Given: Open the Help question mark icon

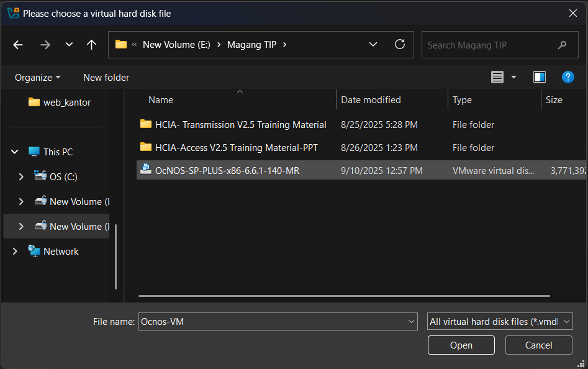Looking at the screenshot, I should pyautogui.click(x=568, y=77).
